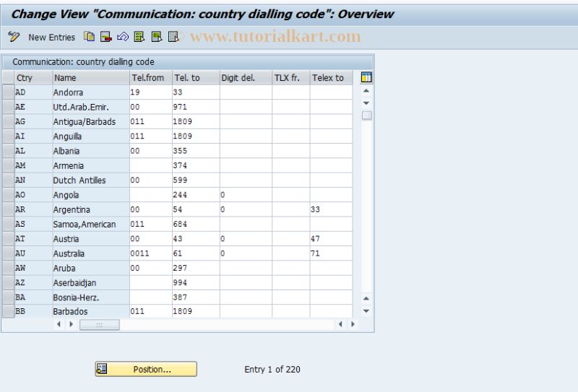This screenshot has height=392, width=578.
Task: Select the row for Austria
Action: tap(8, 239)
